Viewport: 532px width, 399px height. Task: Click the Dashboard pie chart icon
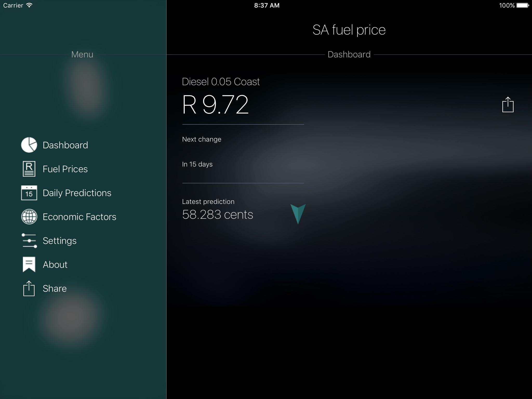point(29,145)
